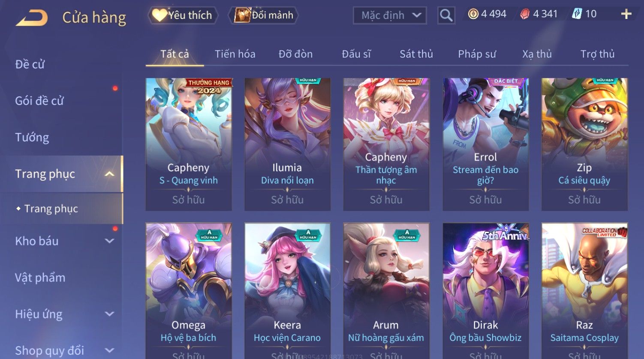This screenshot has height=359, width=644.
Task: Tap the red ruby currency icon
Action: tap(525, 14)
